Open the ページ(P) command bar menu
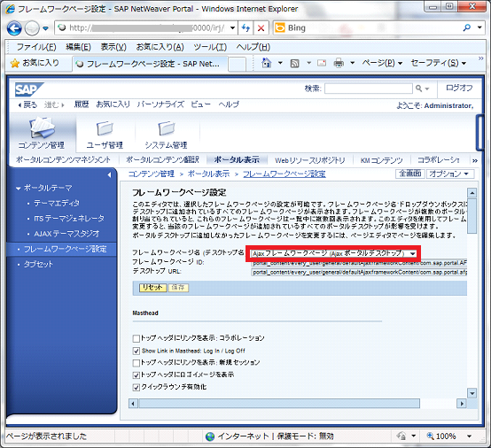 point(382,63)
